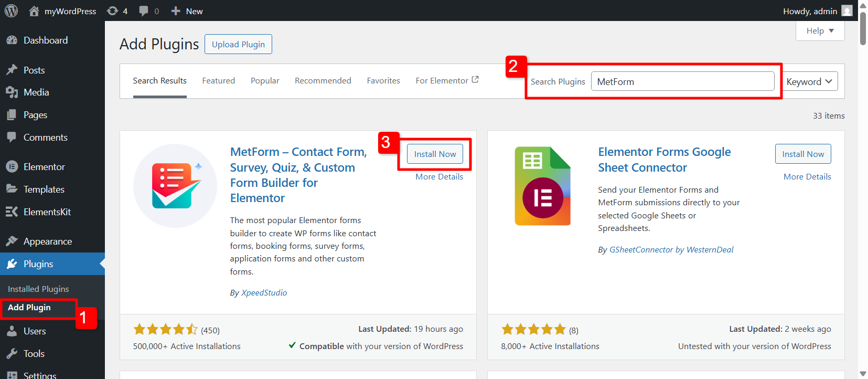Image resolution: width=868 pixels, height=379 pixels.
Task: Open the Posts menu label
Action: pos(34,70)
